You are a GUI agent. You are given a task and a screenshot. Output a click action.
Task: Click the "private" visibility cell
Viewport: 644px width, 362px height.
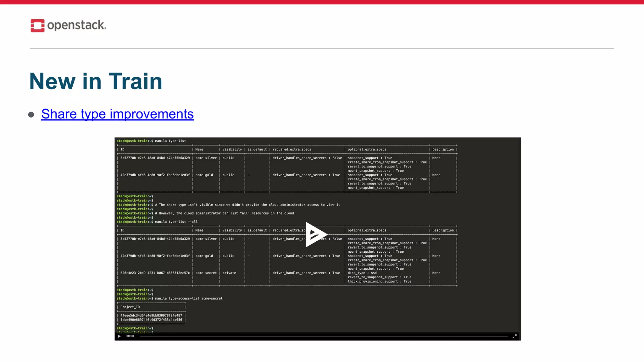pyautogui.click(x=229, y=273)
